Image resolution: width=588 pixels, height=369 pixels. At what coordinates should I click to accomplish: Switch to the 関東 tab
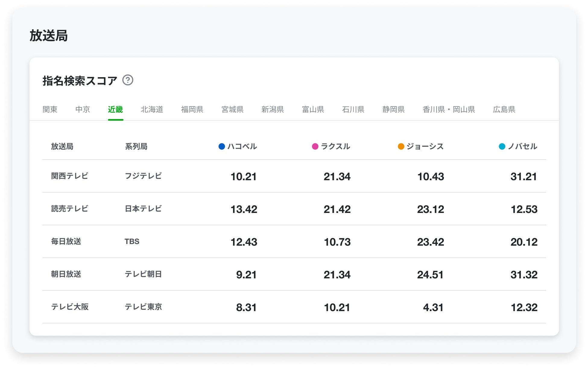(50, 109)
